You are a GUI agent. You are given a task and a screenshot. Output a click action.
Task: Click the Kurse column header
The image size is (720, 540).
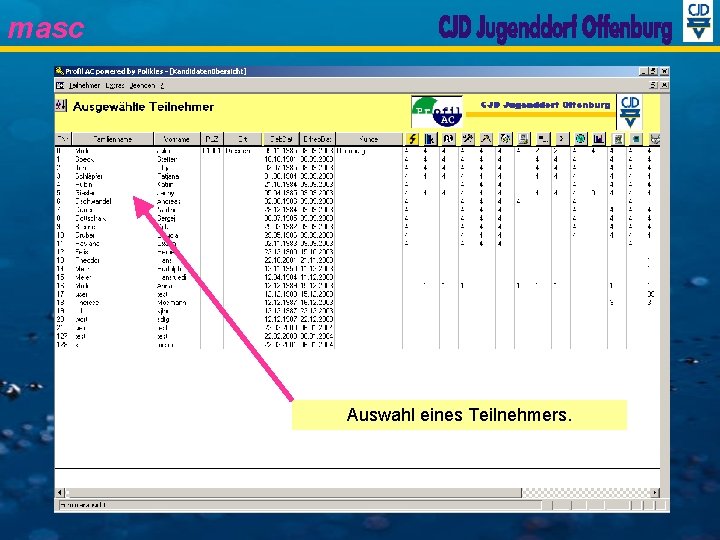[369, 139]
